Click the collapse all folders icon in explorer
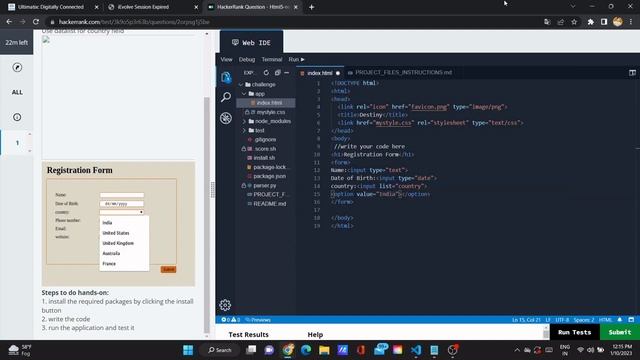The image size is (640, 360). coord(277,73)
